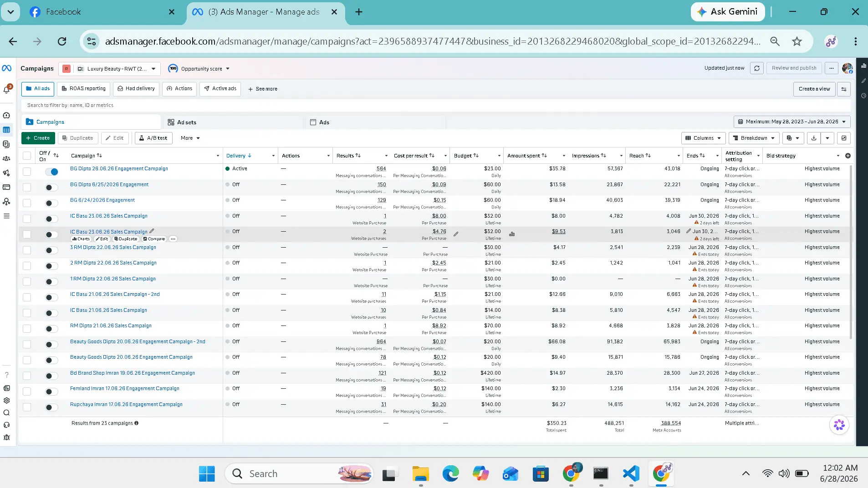
Task: Select the ROAS reporting view tab
Action: [x=84, y=89]
